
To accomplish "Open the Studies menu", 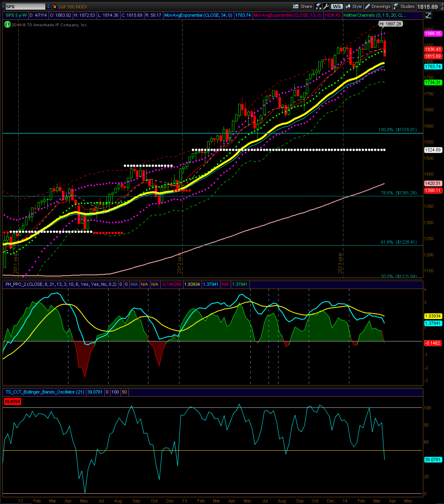I will pos(404,6).
